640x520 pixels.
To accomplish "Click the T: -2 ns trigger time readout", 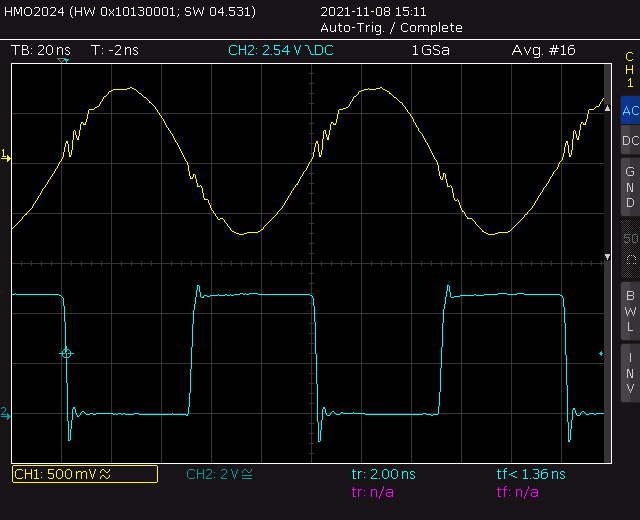I will pyautogui.click(x=115, y=50).
